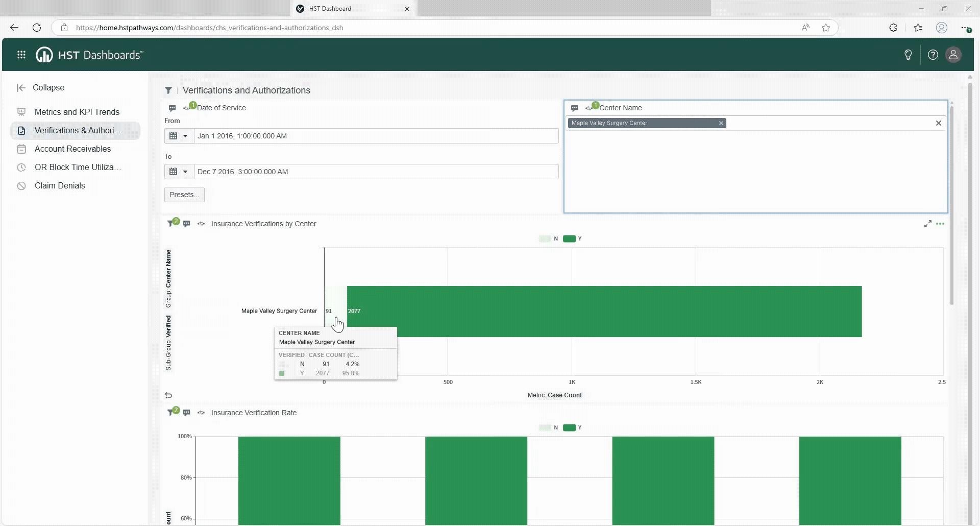This screenshot has height=526, width=980.
Task: Open browser settings and more menu
Action: click(966, 28)
